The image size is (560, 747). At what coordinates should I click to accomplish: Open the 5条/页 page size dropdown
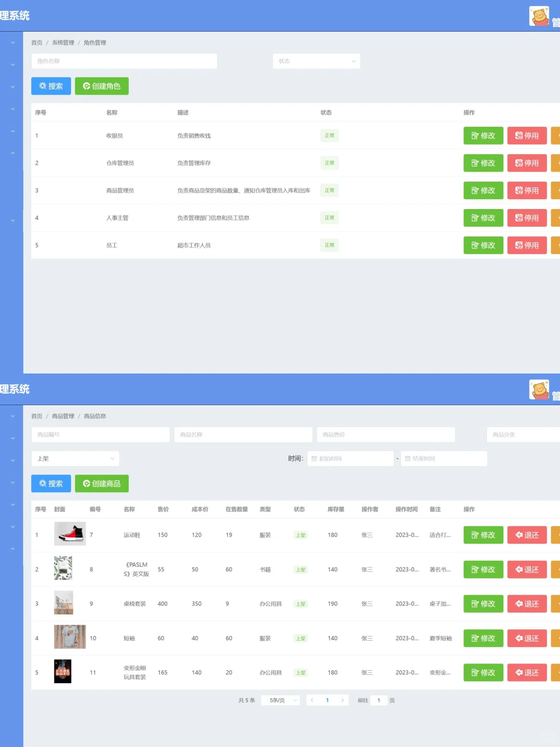(x=280, y=700)
